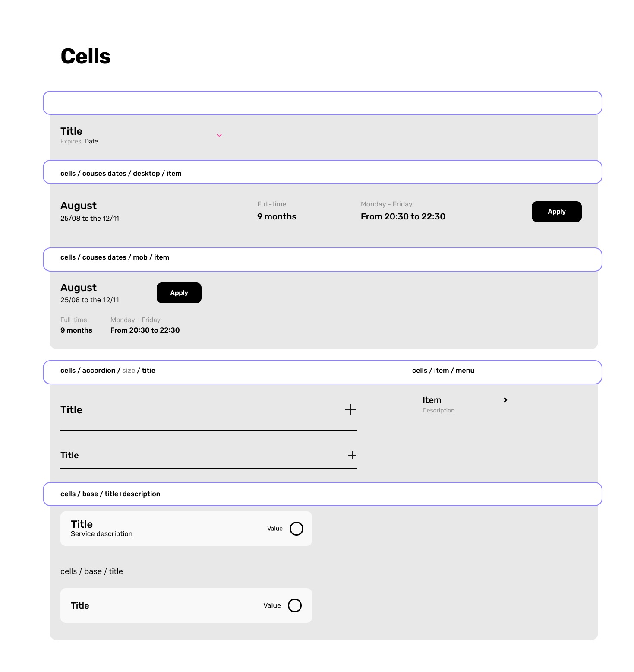Select the radio circle in the title-only cell
634x672 pixels.
pyautogui.click(x=295, y=605)
